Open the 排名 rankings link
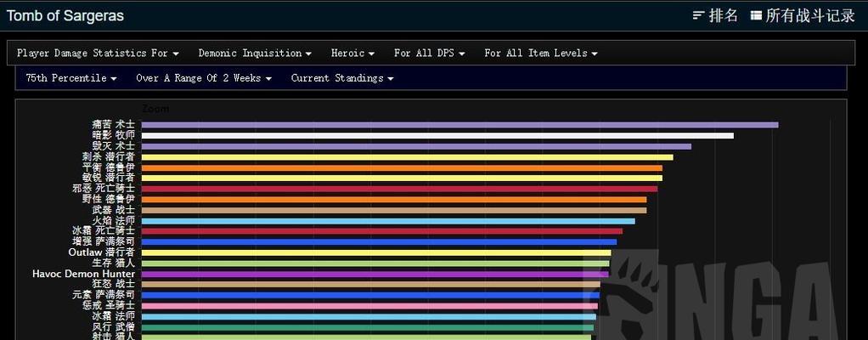The height and width of the screenshot is (340, 868). [x=716, y=15]
